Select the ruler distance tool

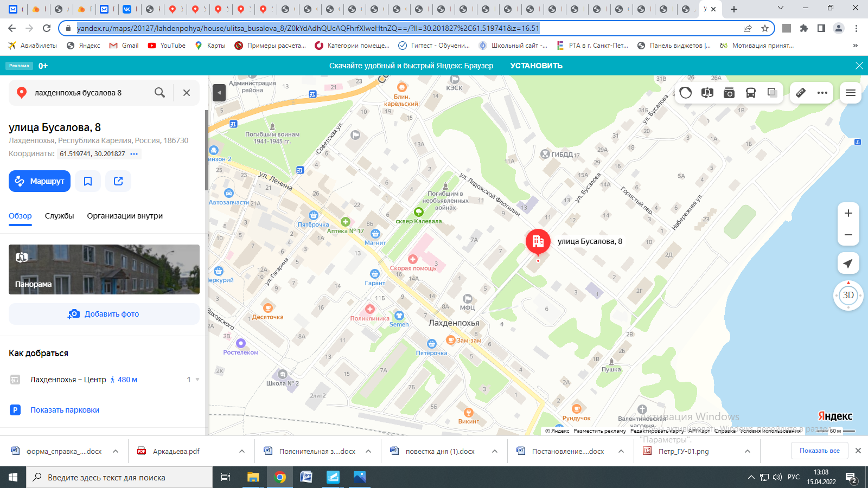[x=801, y=93]
